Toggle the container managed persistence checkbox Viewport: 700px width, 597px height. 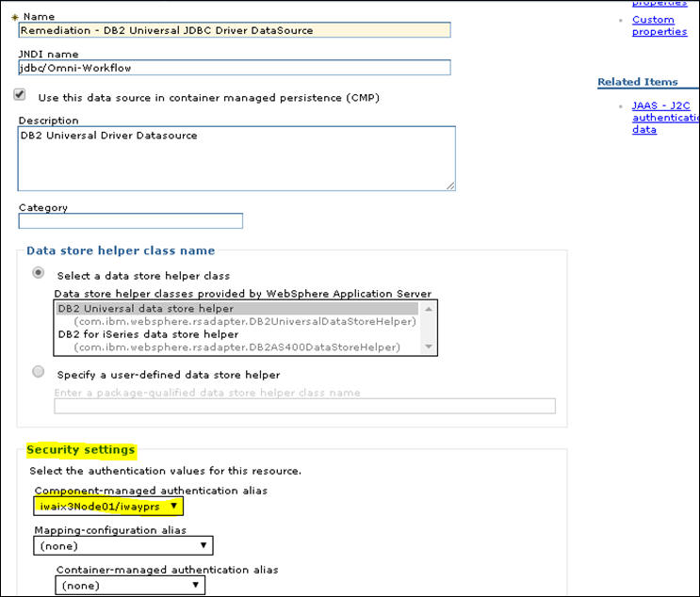[x=20, y=94]
